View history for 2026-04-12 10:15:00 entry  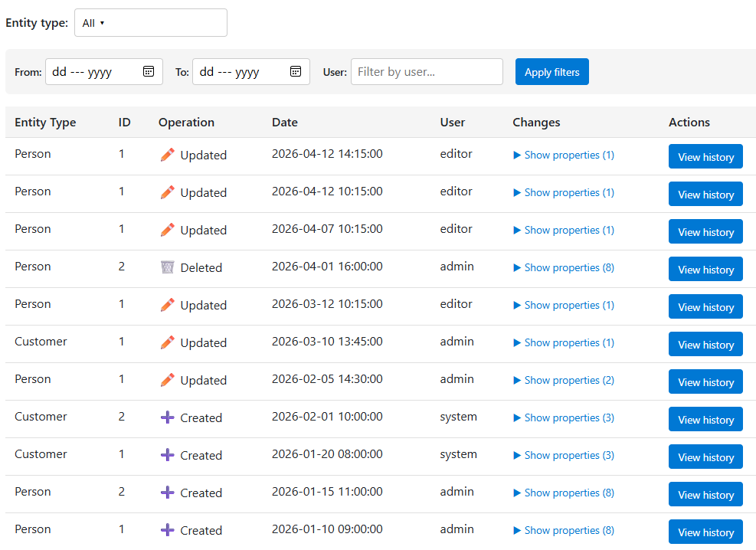pyautogui.click(x=705, y=195)
